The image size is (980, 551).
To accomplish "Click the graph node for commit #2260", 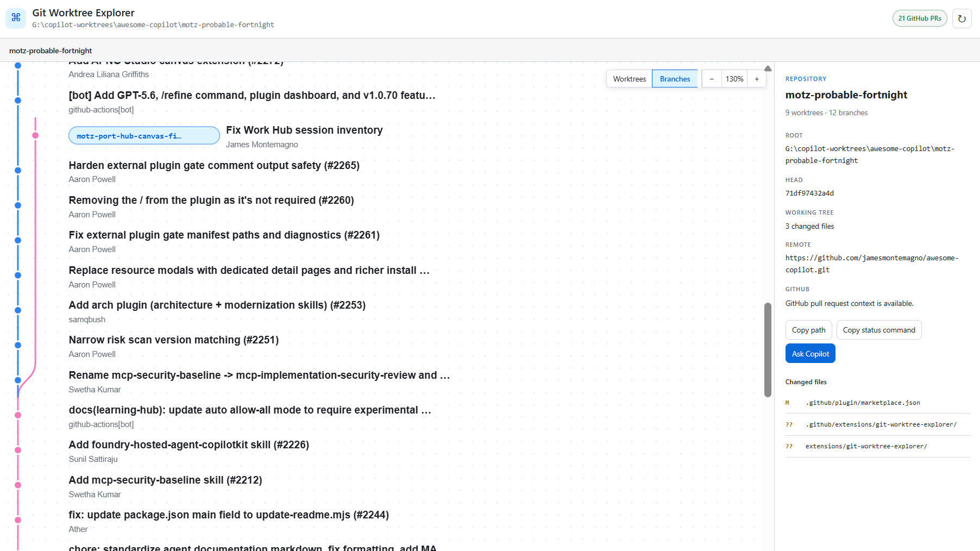I will click(x=18, y=205).
